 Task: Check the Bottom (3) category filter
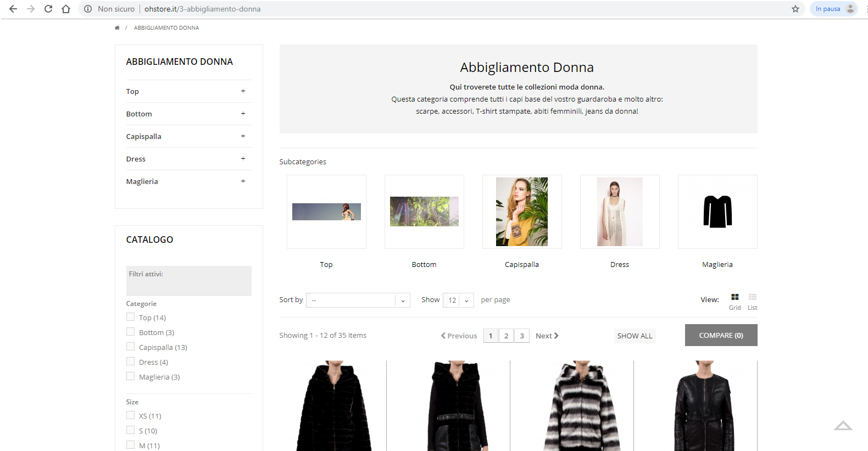click(130, 332)
